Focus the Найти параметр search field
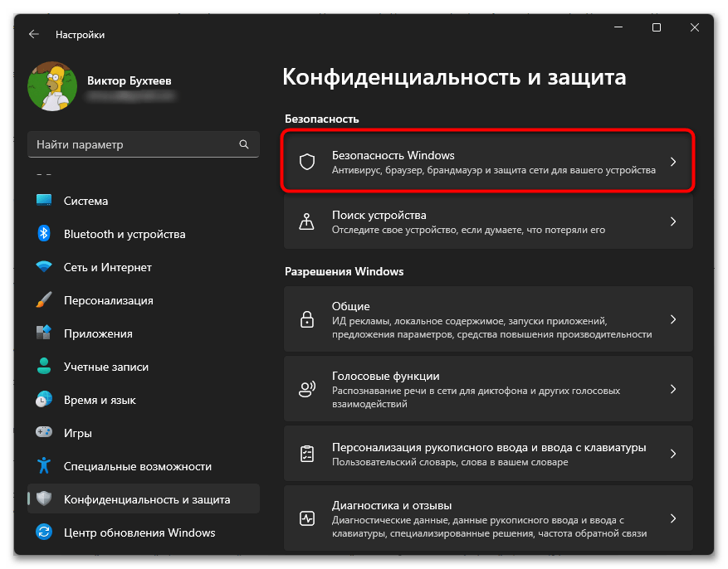This screenshot has width=728, height=569. (143, 144)
